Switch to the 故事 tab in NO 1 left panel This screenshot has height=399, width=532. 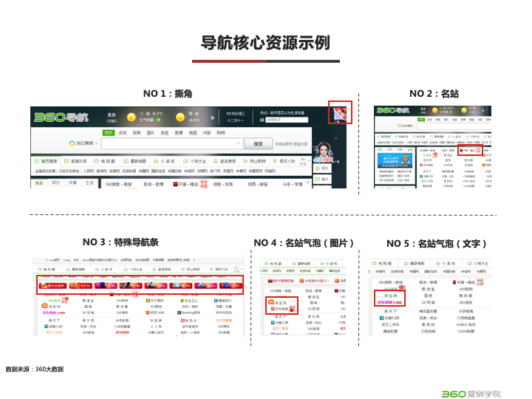pyautogui.click(x=72, y=183)
